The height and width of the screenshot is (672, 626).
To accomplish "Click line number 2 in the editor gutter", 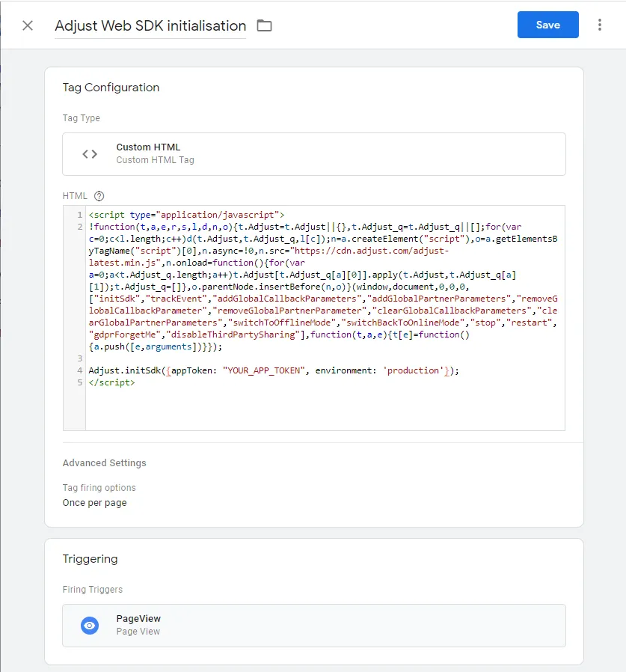I will (x=80, y=227).
